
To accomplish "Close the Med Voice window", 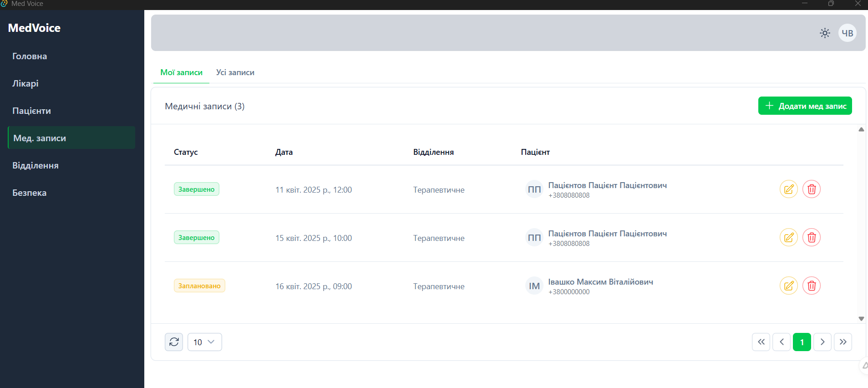I will coord(858,4).
